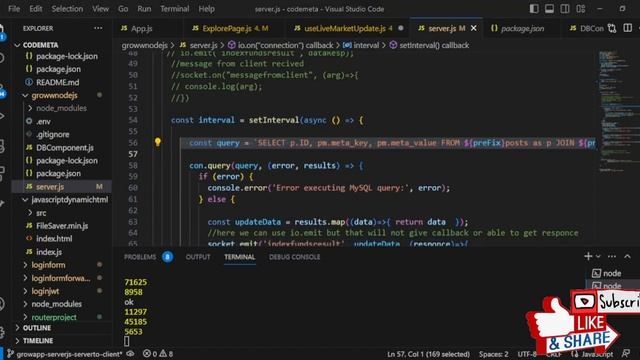The width and height of the screenshot is (640, 360).
Task: Open the Ln 57, Col 1 cursor position indicator
Action: 428,354
